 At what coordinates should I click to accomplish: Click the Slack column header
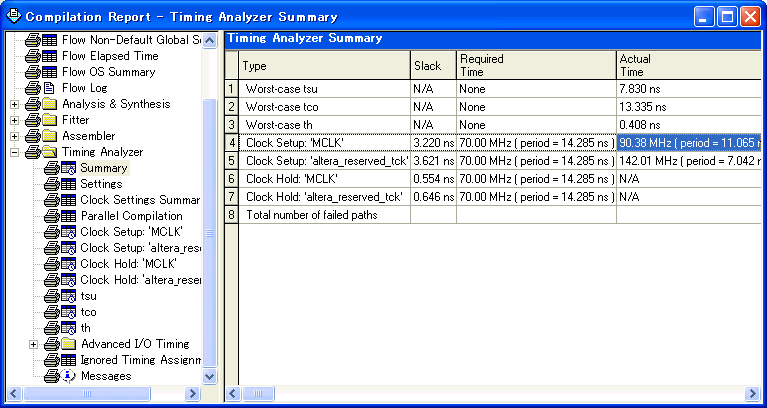[433, 65]
